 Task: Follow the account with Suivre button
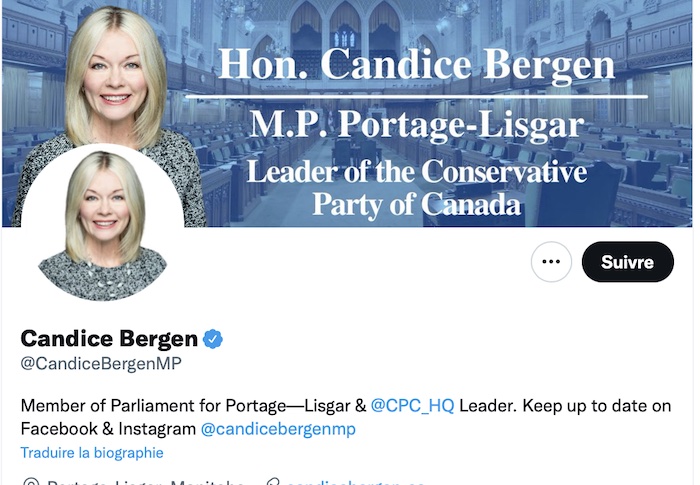(x=628, y=262)
